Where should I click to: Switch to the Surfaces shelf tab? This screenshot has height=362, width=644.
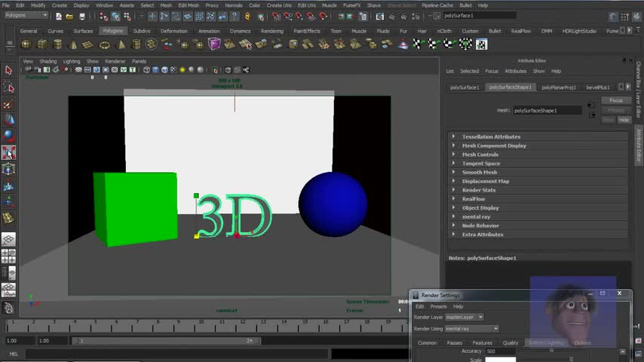click(83, 31)
